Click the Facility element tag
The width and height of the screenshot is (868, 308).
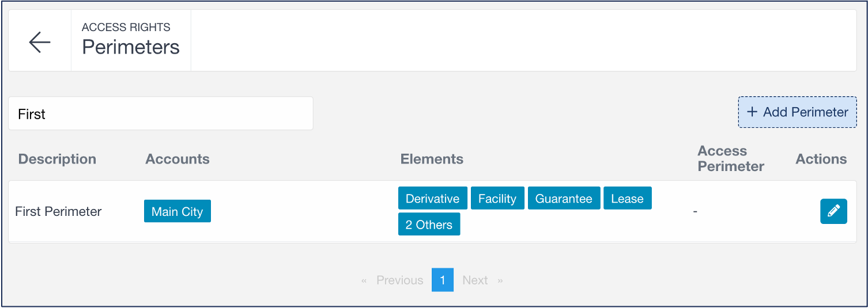point(497,199)
